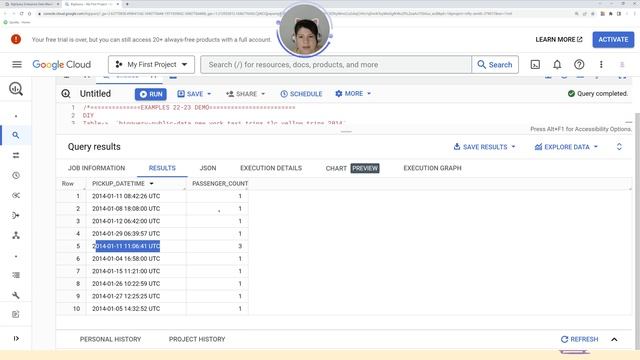Open BigQuery logo icon in sidebar
640x360 pixels.
pos(16,89)
